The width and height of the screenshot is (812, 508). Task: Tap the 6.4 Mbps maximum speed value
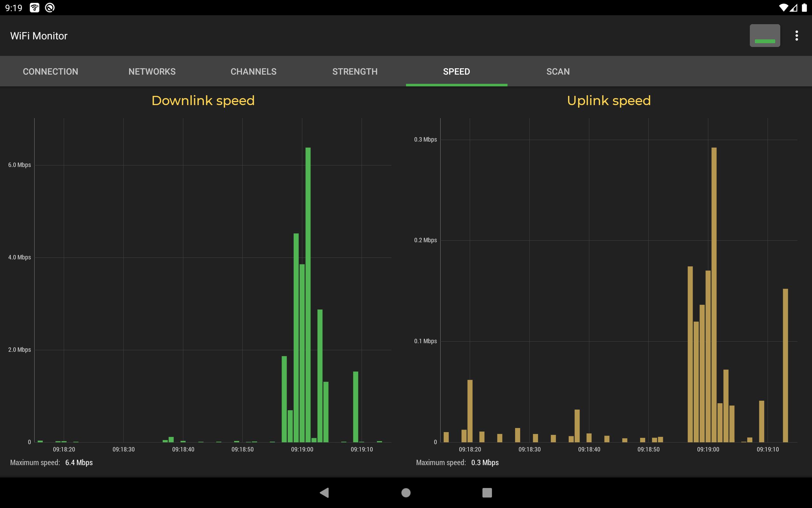click(79, 463)
